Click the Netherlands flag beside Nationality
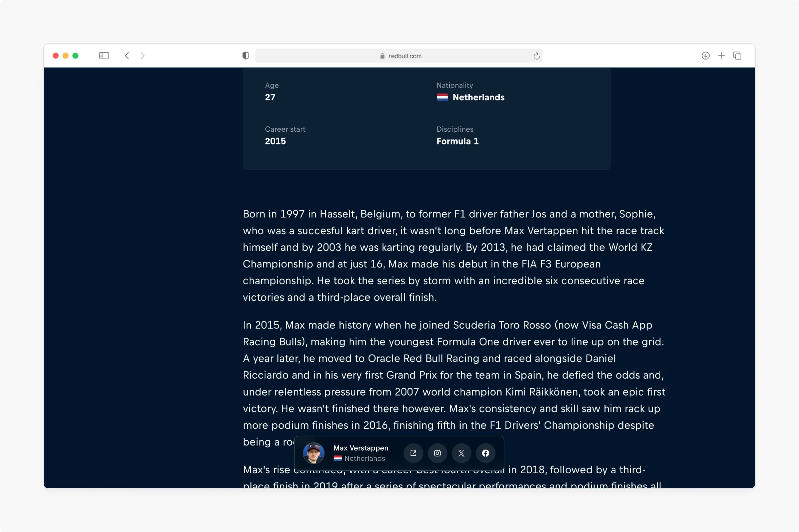The image size is (799, 532). pyautogui.click(x=442, y=97)
